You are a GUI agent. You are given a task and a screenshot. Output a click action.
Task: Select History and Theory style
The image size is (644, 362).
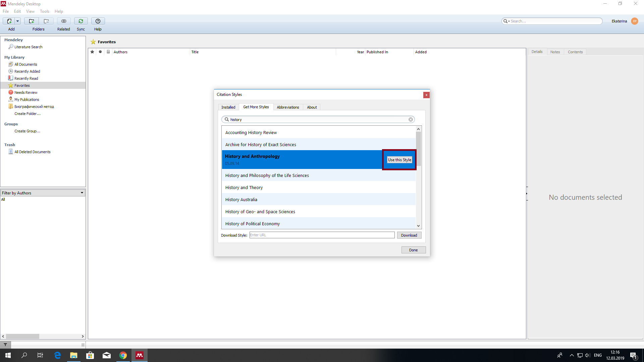pyautogui.click(x=319, y=187)
